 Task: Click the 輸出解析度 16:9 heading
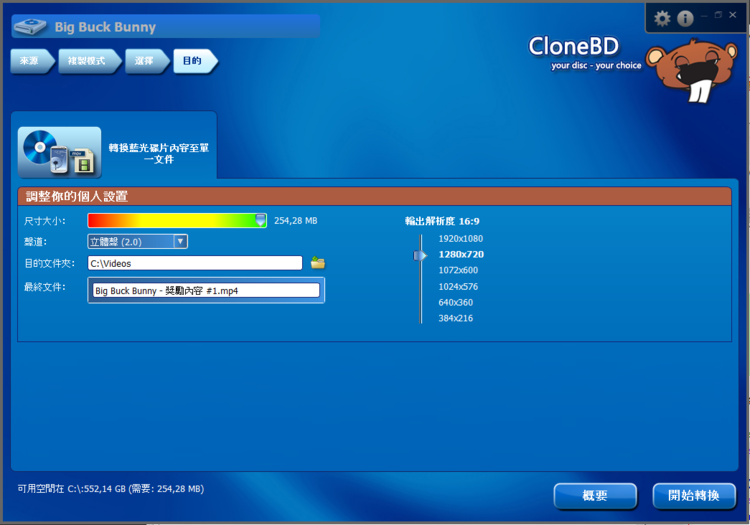pyautogui.click(x=442, y=221)
